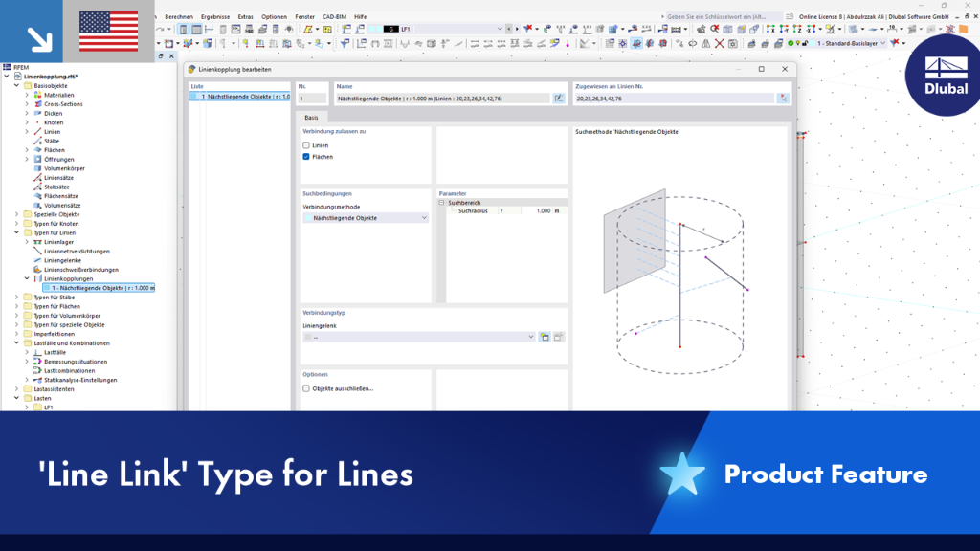Viewport: 980px width, 551px height.
Task: Collapse the Basisobjekte folder
Action: tap(17, 85)
